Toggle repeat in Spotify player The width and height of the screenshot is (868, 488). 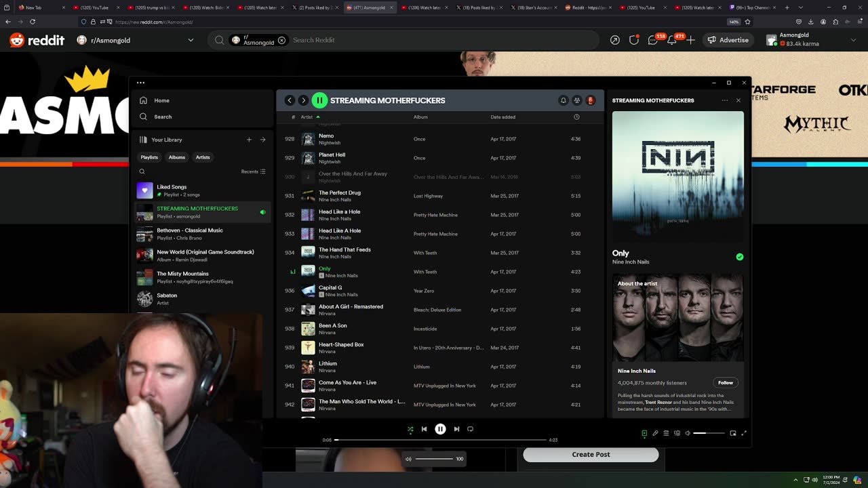470,429
